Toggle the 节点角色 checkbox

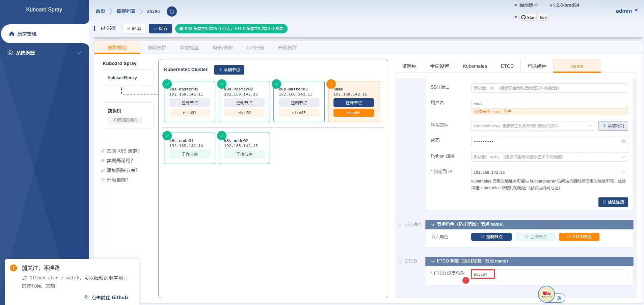(x=400, y=225)
